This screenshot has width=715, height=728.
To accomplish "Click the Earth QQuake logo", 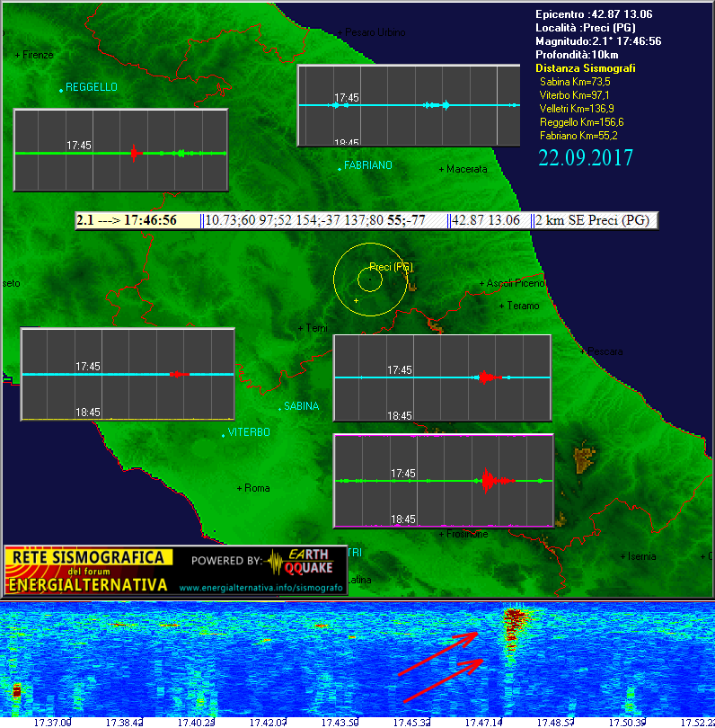I will (300, 562).
